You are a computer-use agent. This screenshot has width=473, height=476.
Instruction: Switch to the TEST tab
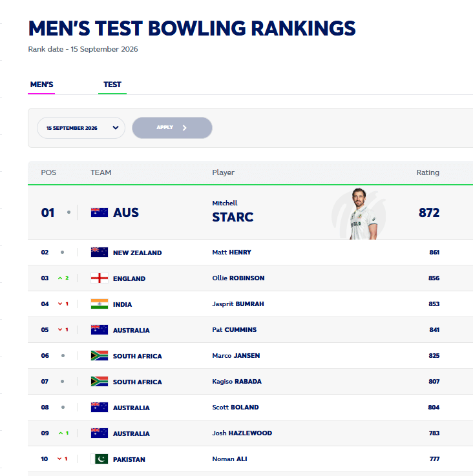coord(112,85)
